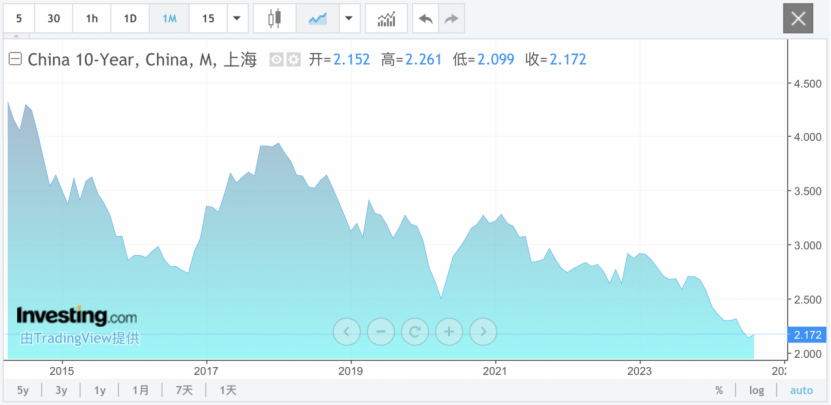The image size is (831, 405).
Task: Toggle visibility eye for China 10-Year series
Action: pos(276,60)
